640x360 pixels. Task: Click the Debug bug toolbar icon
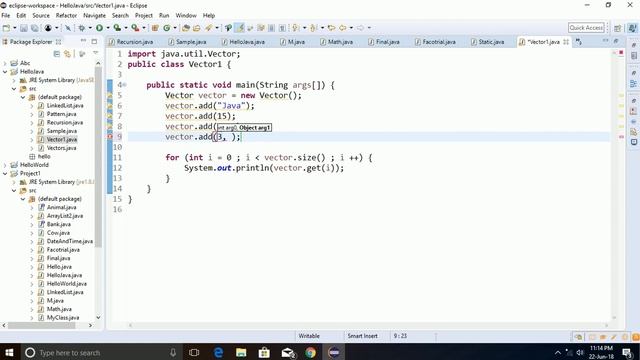(x=82, y=28)
